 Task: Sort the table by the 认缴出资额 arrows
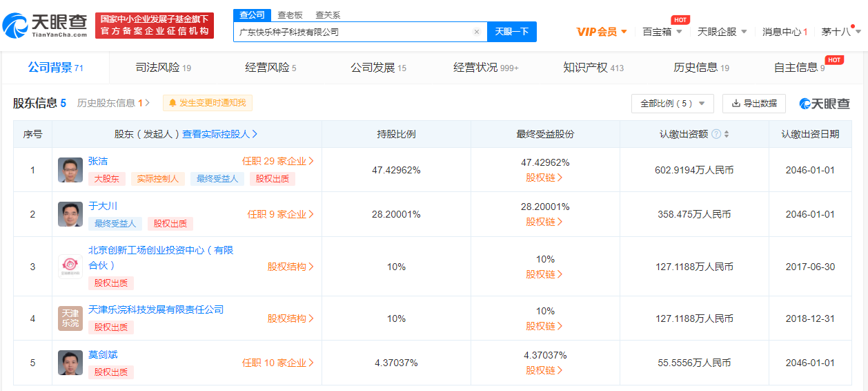coord(727,134)
